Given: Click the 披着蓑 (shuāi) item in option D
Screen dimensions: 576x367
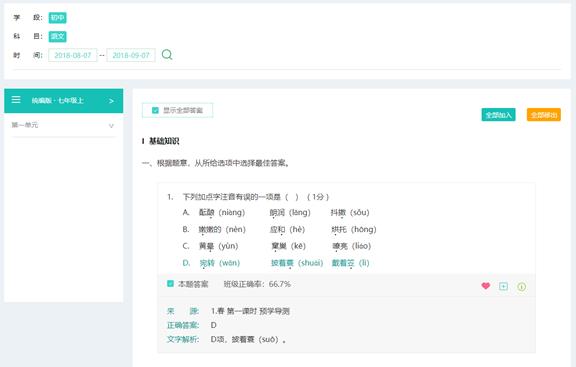Looking at the screenshot, I should pyautogui.click(x=297, y=263).
